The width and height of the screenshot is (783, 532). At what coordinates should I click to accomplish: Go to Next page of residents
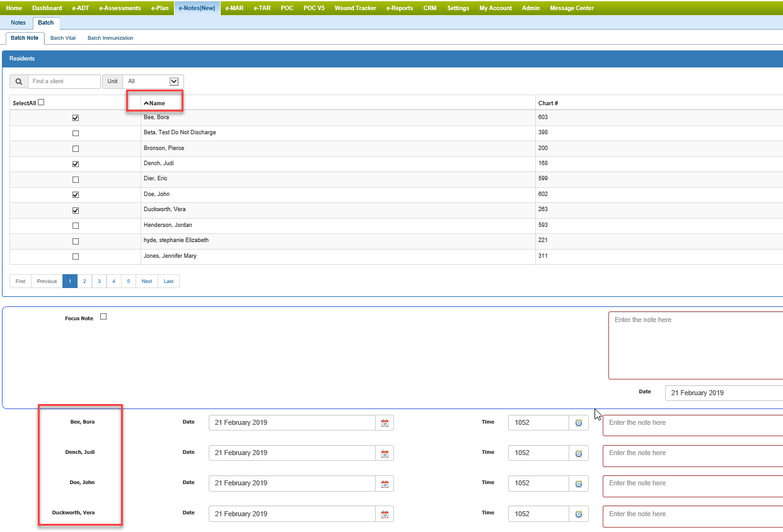147,281
